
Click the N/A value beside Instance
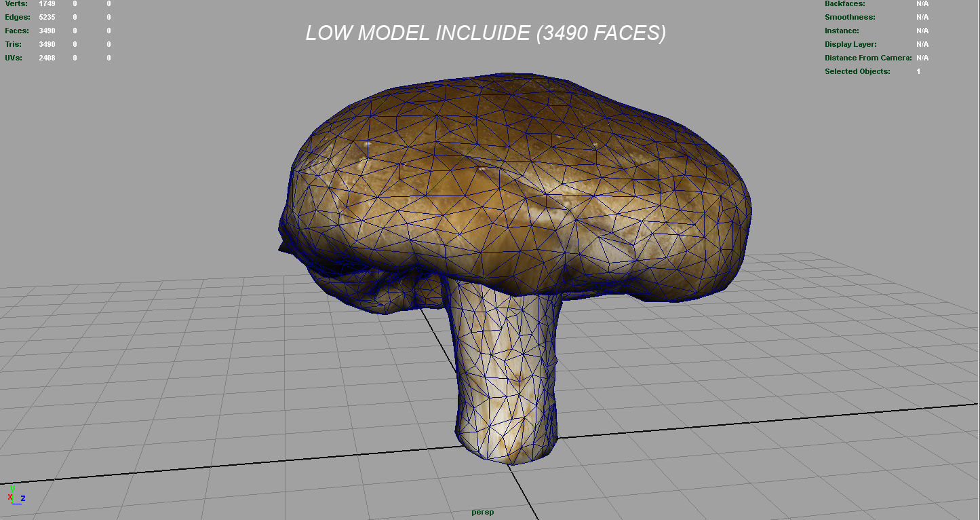pyautogui.click(x=922, y=31)
